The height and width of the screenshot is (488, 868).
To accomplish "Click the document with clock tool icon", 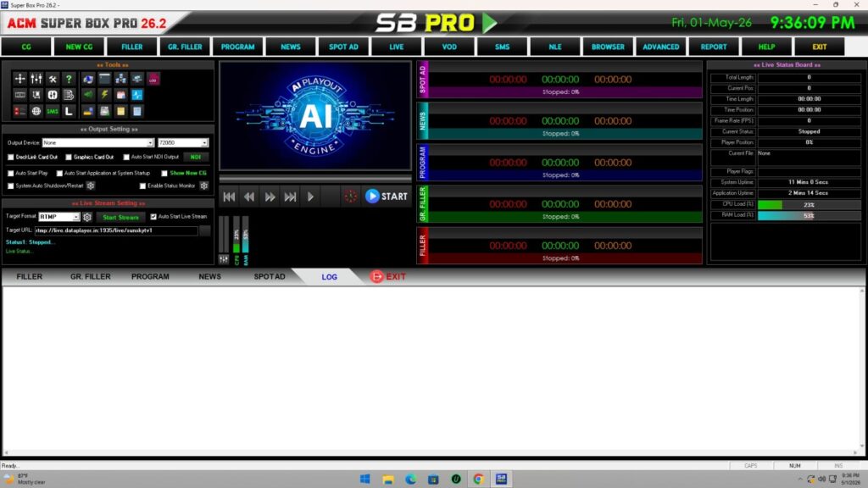I will 69,95.
